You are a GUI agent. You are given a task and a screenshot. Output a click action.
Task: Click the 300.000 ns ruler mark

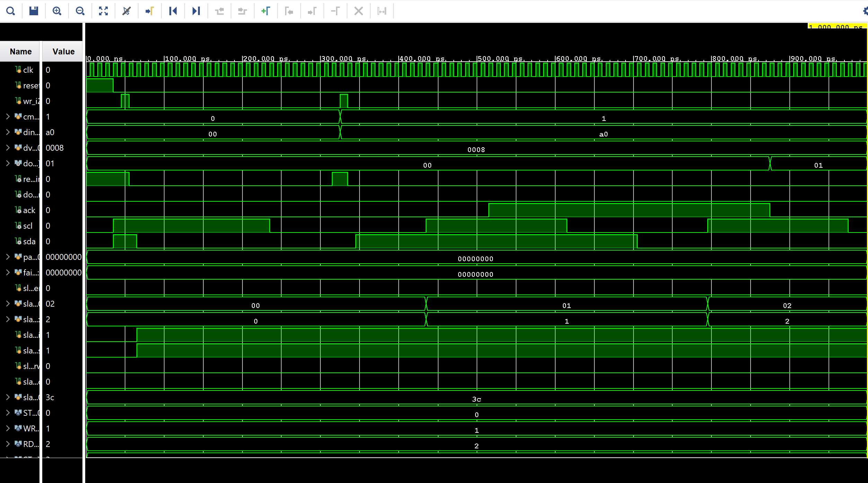[344, 59]
